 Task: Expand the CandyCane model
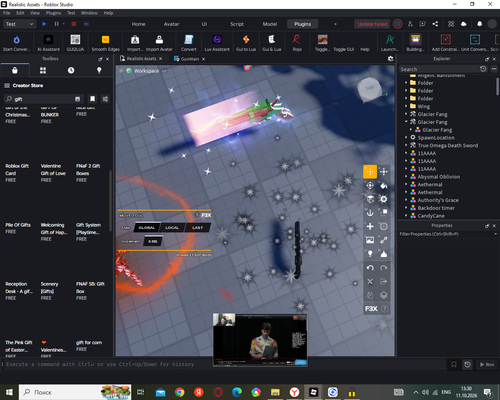point(406,216)
